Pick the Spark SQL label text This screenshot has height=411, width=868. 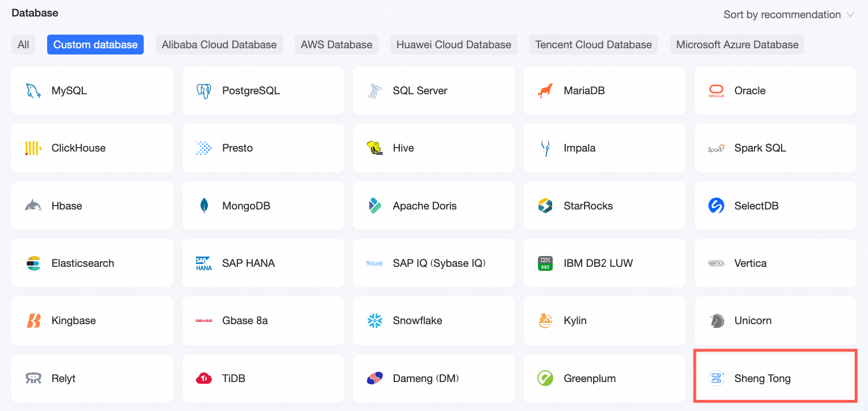761,148
